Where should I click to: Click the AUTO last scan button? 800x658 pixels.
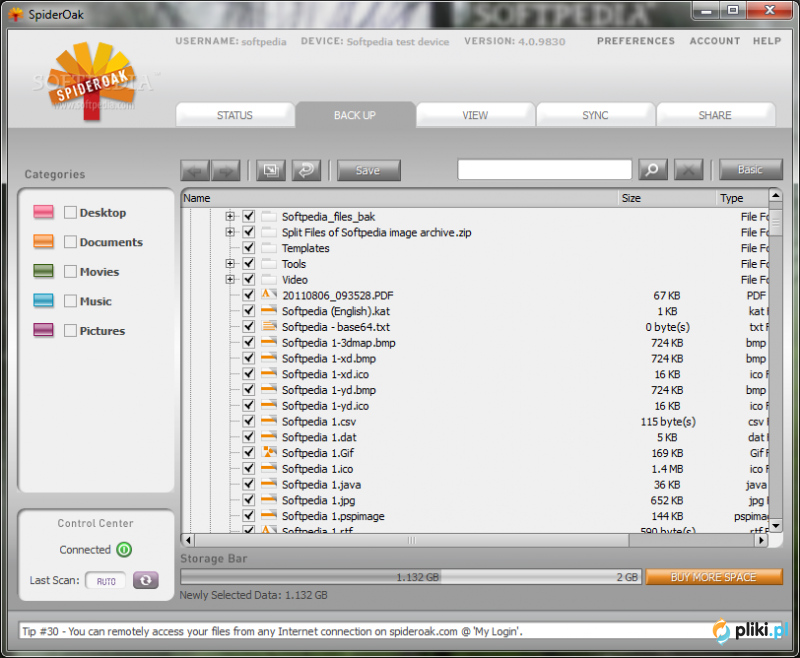coord(106,580)
